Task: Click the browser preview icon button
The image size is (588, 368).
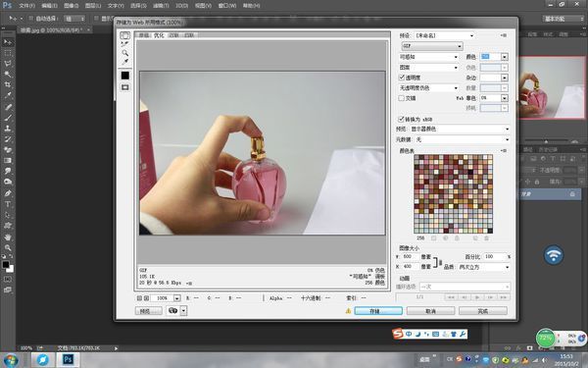Action: (172, 310)
